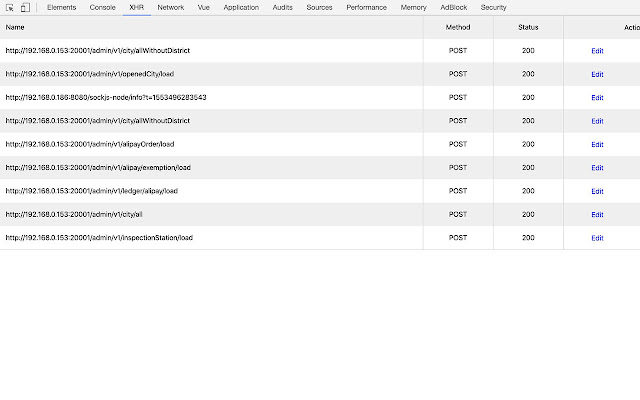Open the Security tab

(x=493, y=7)
